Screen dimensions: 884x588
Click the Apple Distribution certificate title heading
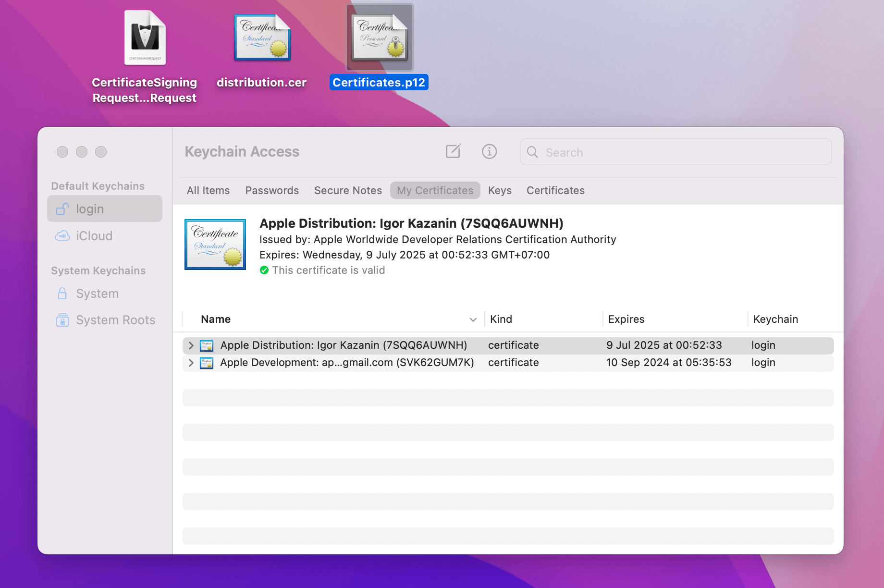[x=411, y=223]
